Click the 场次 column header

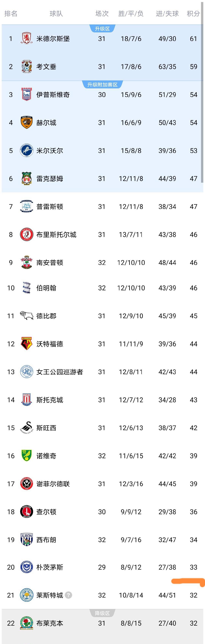tap(102, 13)
